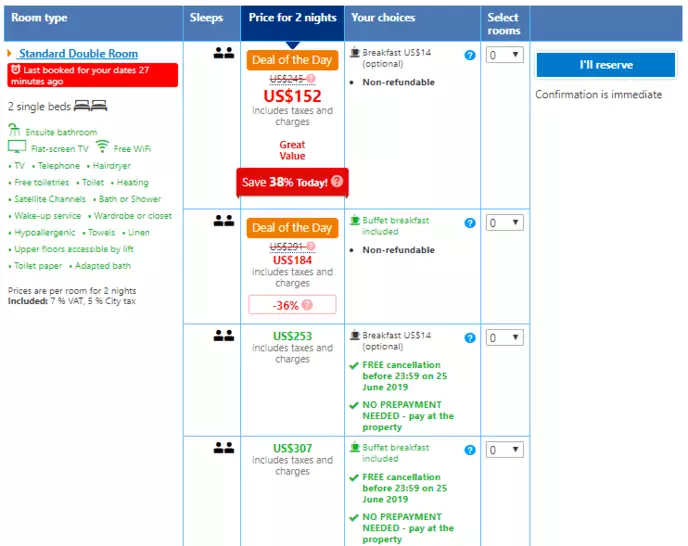Click green checkmark by NO PREPAYMENT in US$307 row
The height and width of the screenshot is (546, 688).
coord(354,517)
